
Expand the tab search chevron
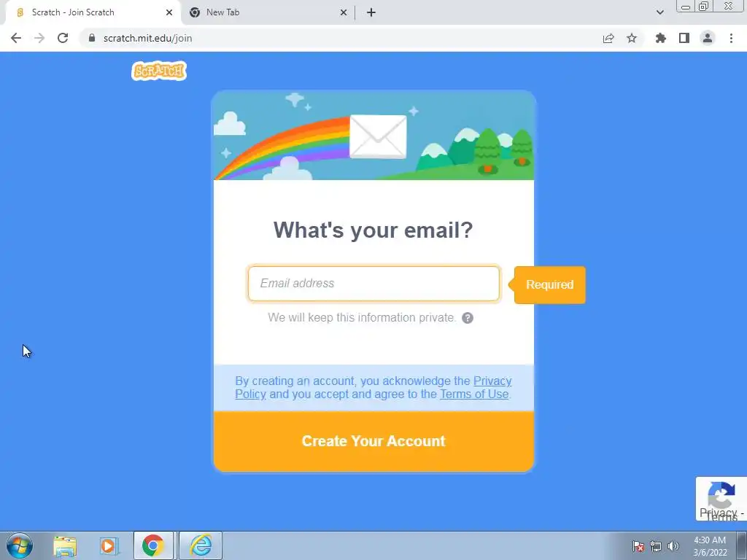tap(659, 12)
